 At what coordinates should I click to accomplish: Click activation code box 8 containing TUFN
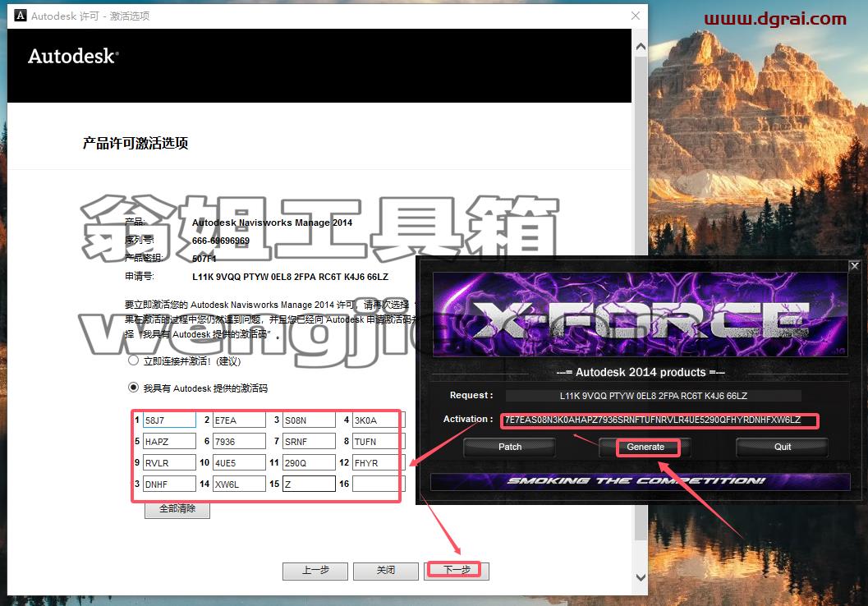point(379,442)
